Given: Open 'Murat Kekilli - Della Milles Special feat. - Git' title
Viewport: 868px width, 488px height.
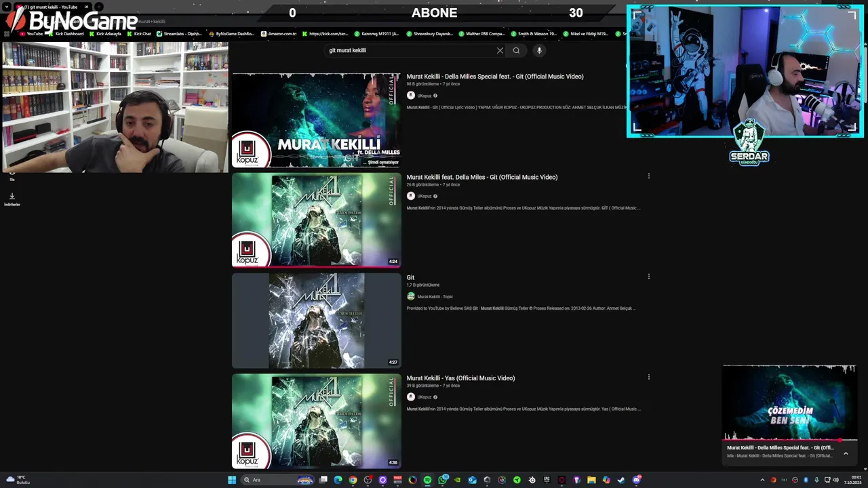Looking at the screenshot, I should pos(495,77).
